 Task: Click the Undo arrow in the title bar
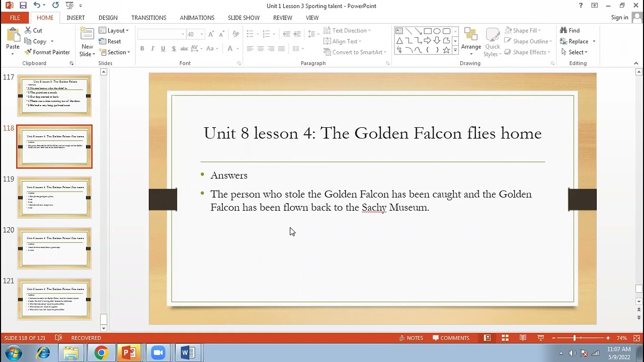37,6
